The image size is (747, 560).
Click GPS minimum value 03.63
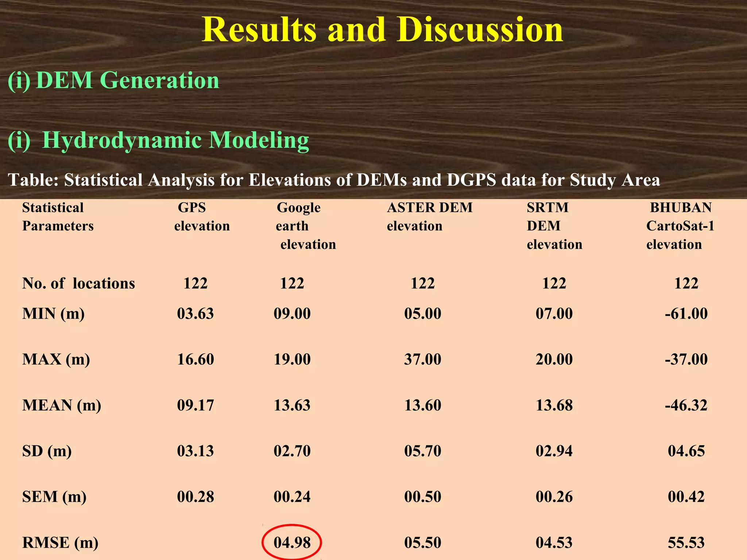pyautogui.click(x=196, y=314)
